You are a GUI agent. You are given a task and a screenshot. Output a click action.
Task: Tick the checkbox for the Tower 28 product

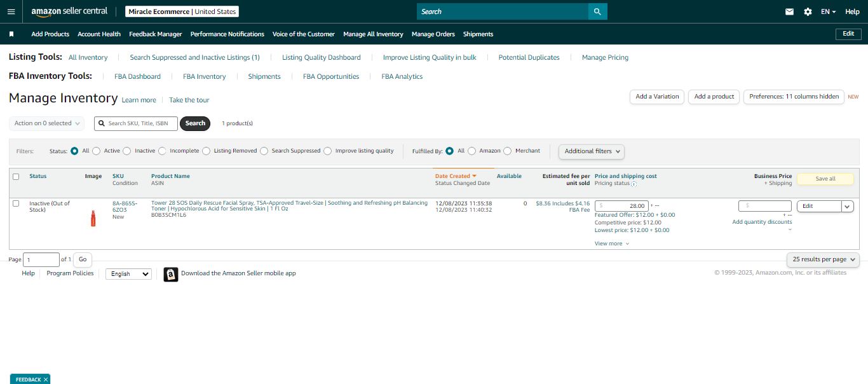[16, 203]
